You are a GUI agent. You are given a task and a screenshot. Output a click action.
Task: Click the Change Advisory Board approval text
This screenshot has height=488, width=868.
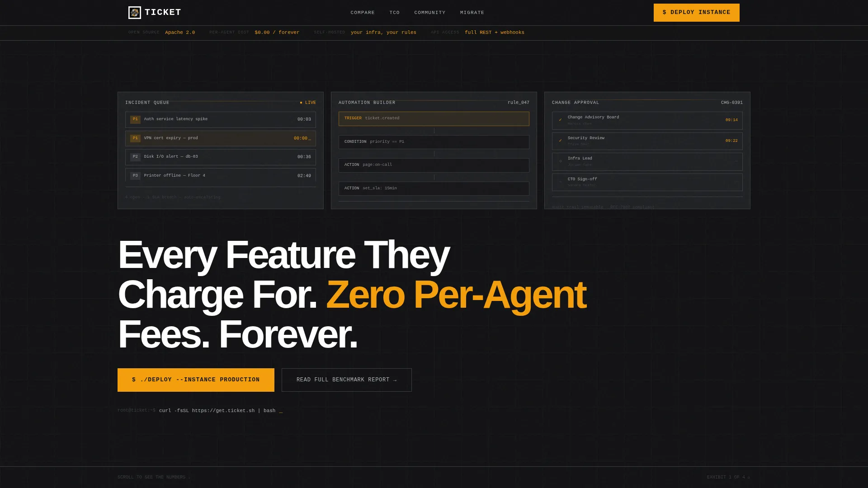coord(593,117)
